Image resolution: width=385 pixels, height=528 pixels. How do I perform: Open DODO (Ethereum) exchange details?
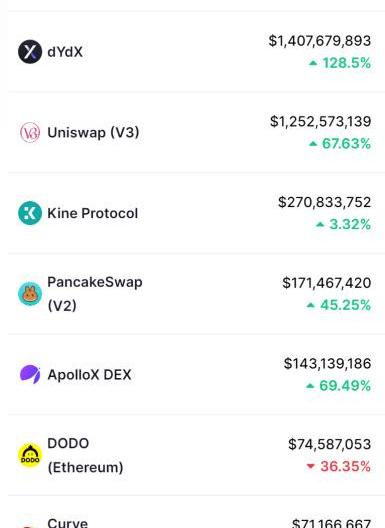coord(85,455)
